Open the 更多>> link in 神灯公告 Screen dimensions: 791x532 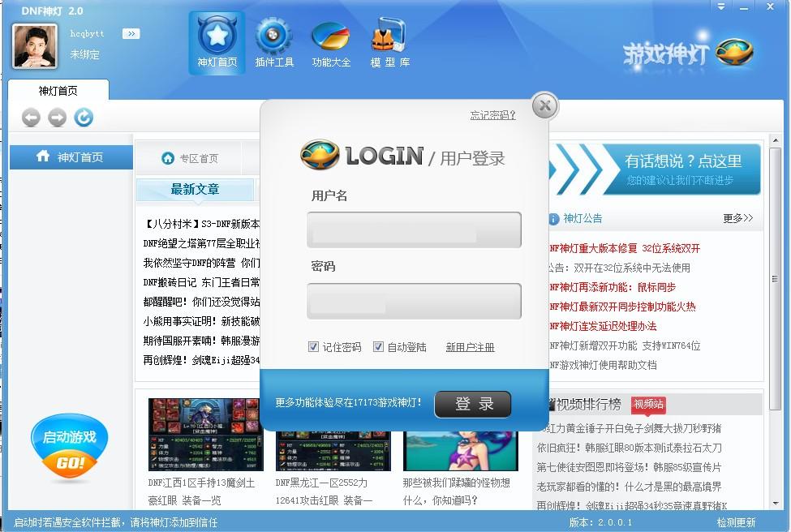tap(737, 218)
